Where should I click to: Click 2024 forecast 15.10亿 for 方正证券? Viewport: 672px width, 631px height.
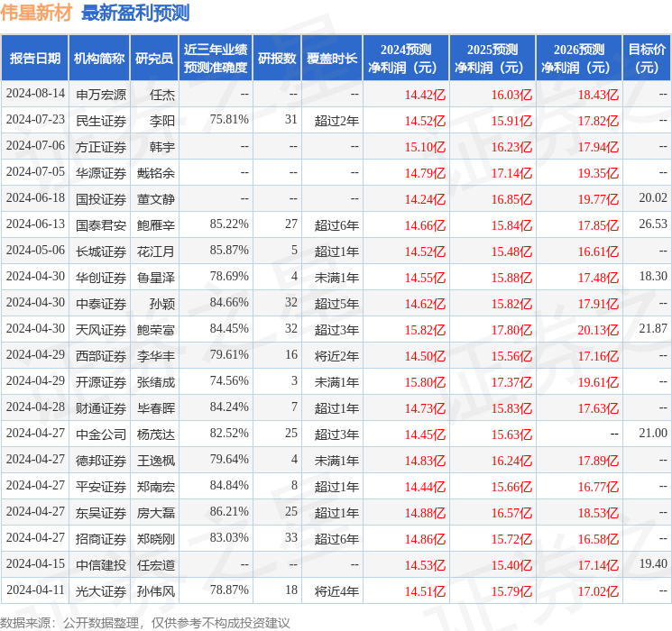pos(425,147)
